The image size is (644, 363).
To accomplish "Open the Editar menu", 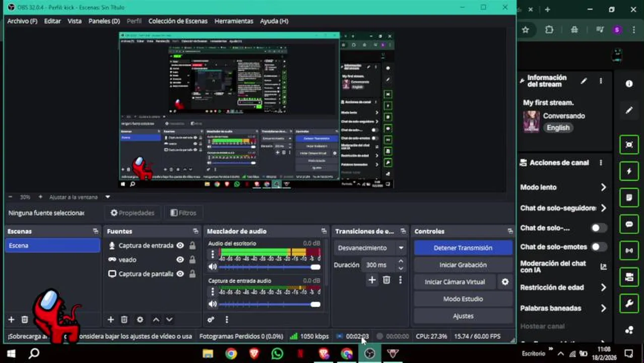I will 52,21.
